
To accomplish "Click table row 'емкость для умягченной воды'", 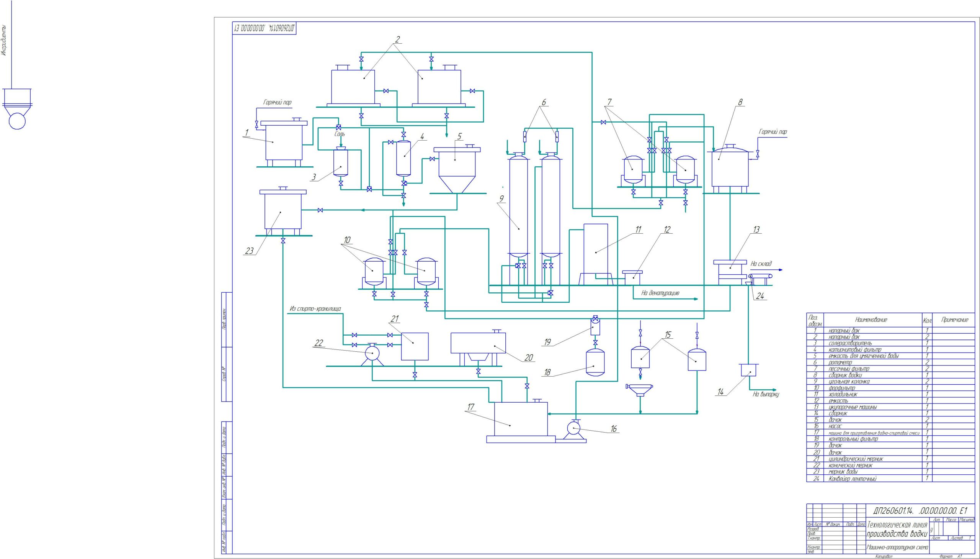I will point(891,356).
